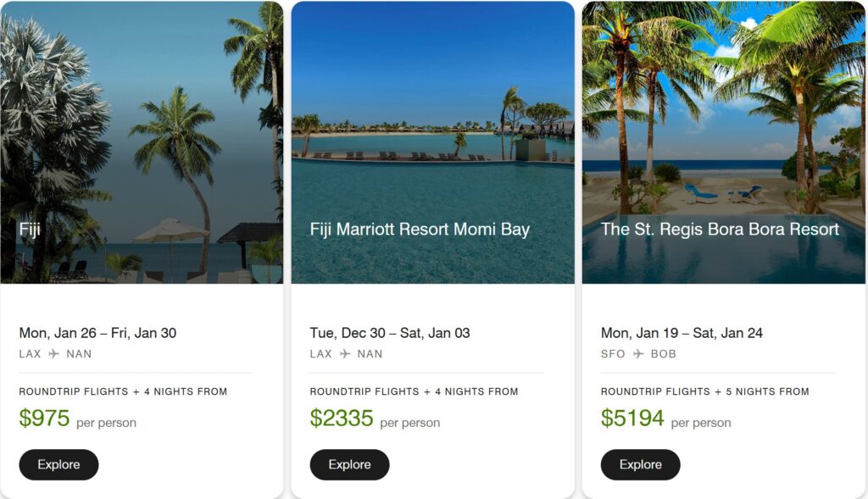Open the Fiji title link
Screen dimensions: 868x499
point(30,230)
